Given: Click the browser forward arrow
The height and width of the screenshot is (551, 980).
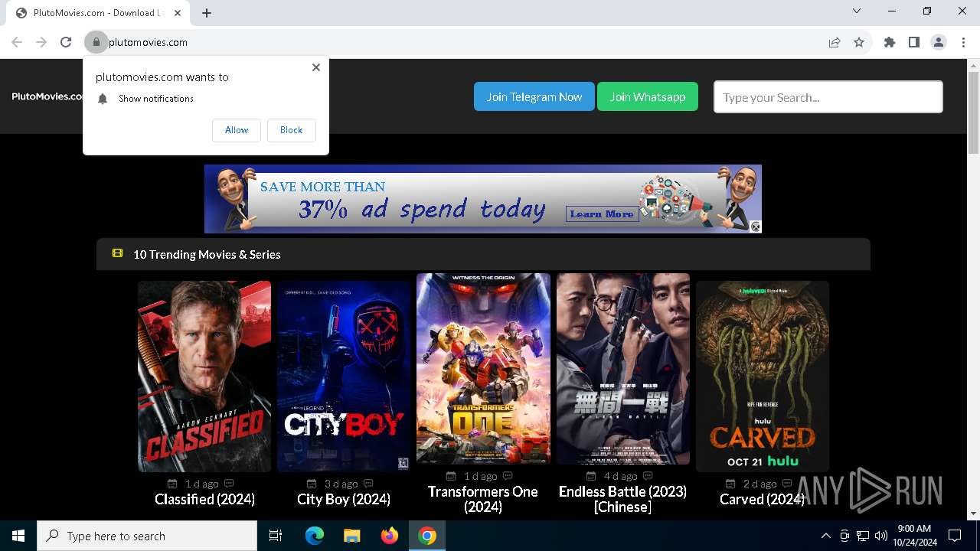Looking at the screenshot, I should (41, 42).
